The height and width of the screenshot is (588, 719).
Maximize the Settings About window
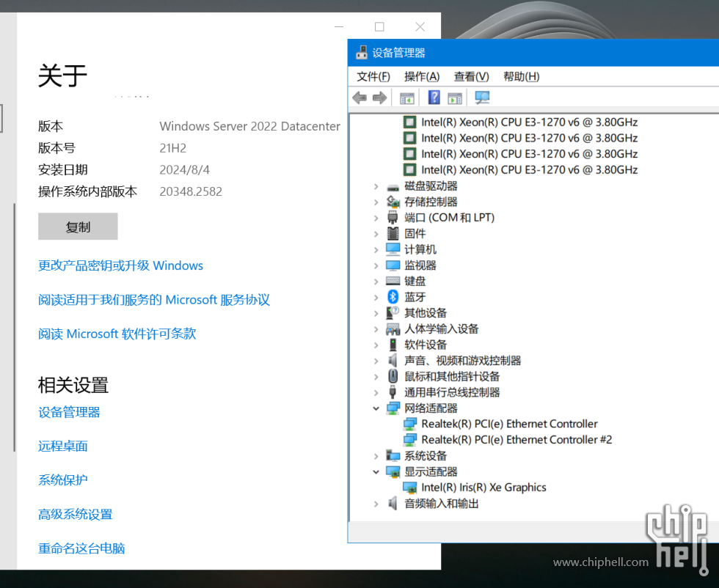coord(380,27)
